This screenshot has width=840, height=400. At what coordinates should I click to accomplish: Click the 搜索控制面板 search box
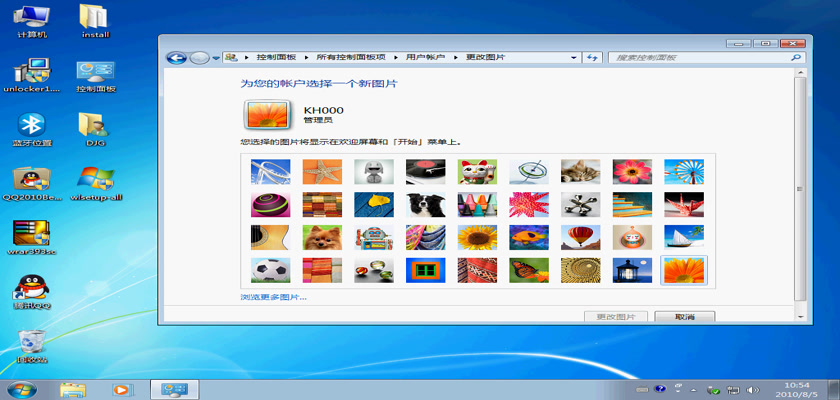[700, 58]
